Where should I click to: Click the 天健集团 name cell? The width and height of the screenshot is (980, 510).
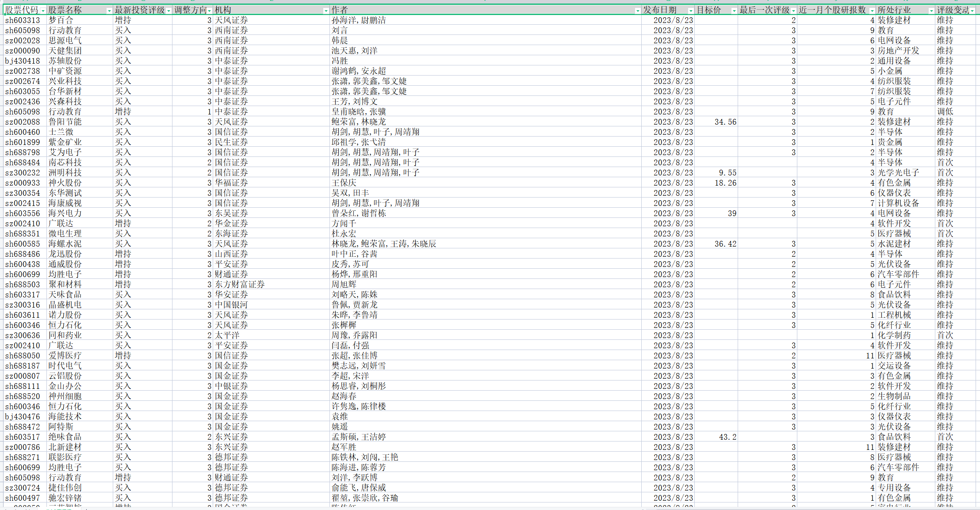(x=80, y=51)
